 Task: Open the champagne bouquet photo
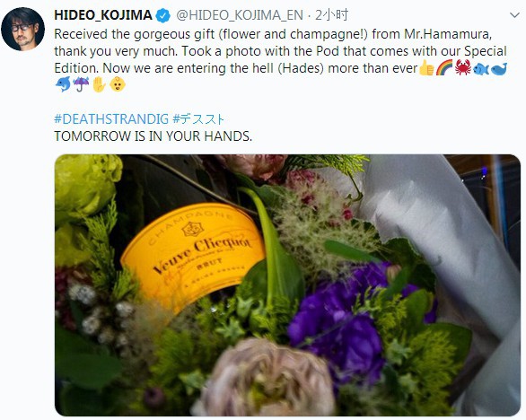coord(287,285)
